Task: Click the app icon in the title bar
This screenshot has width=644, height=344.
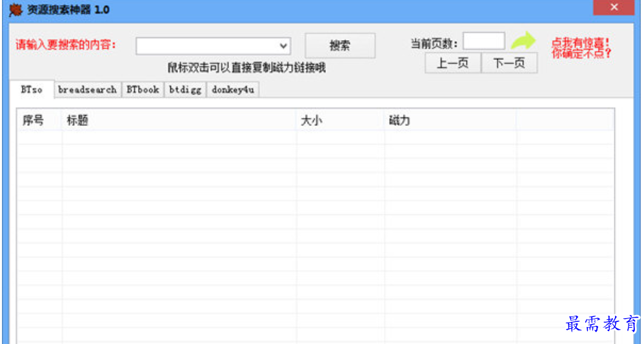Action: point(15,10)
